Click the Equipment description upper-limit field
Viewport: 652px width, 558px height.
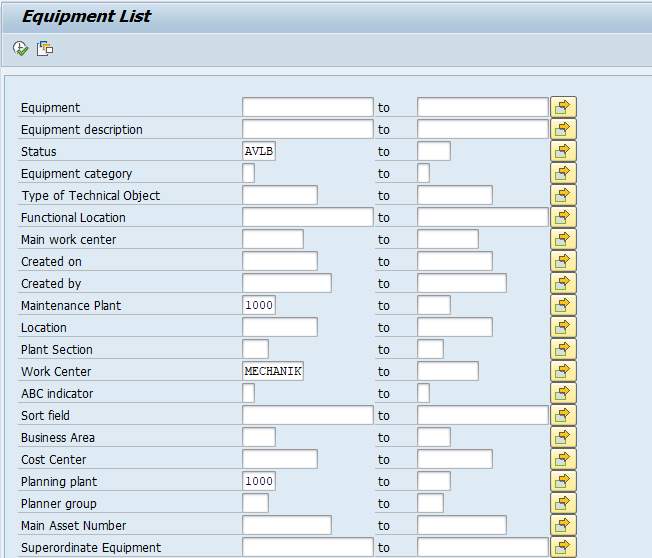pyautogui.click(x=482, y=129)
